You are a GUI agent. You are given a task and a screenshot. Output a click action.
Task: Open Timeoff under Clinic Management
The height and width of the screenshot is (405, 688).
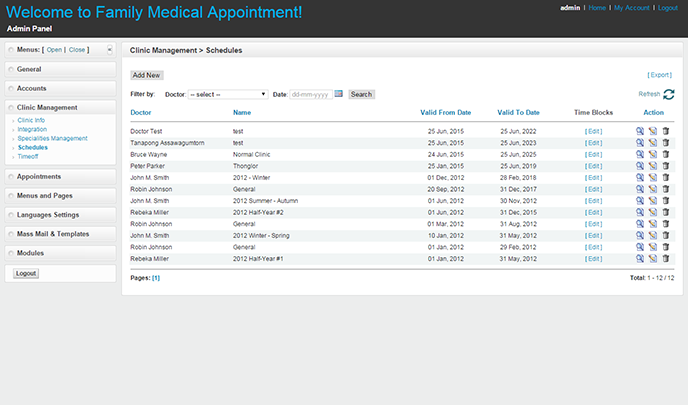[x=31, y=155]
